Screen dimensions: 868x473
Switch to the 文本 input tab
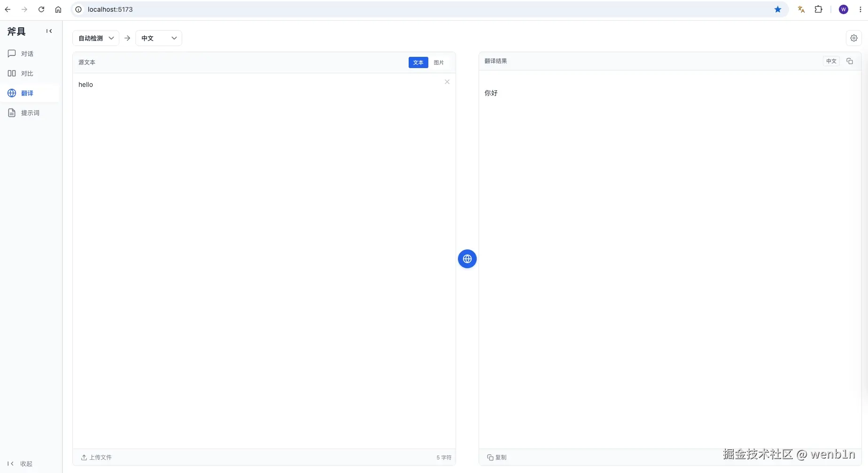(418, 62)
